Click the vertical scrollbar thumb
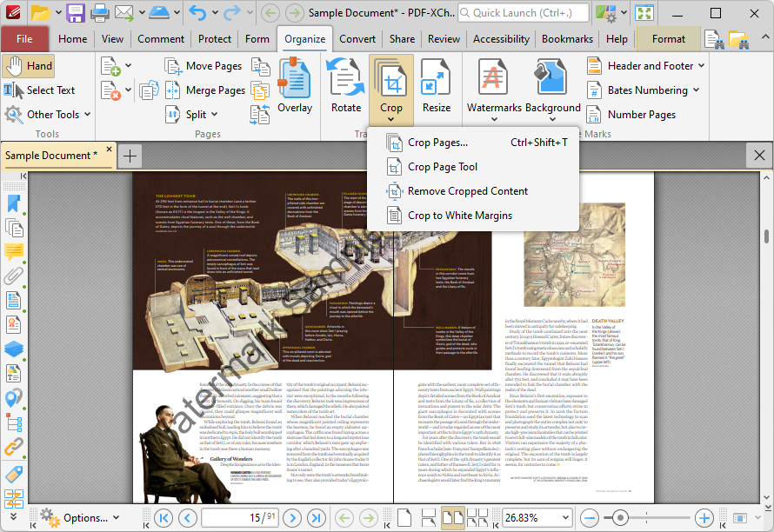 click(x=766, y=236)
